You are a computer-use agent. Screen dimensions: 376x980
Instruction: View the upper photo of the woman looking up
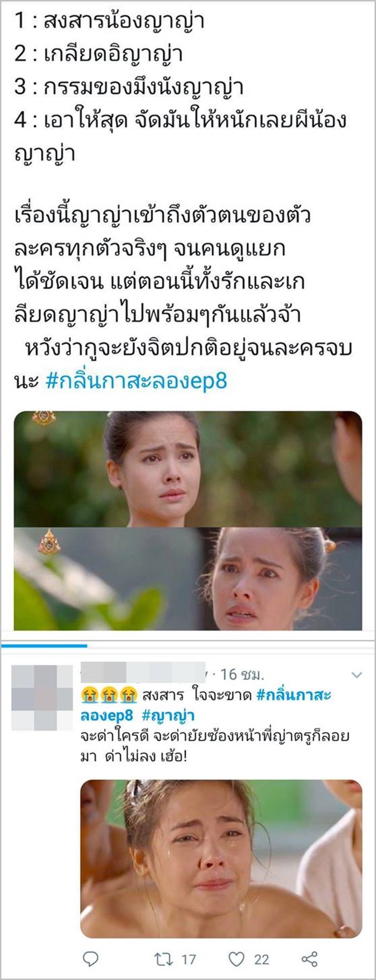tap(187, 469)
